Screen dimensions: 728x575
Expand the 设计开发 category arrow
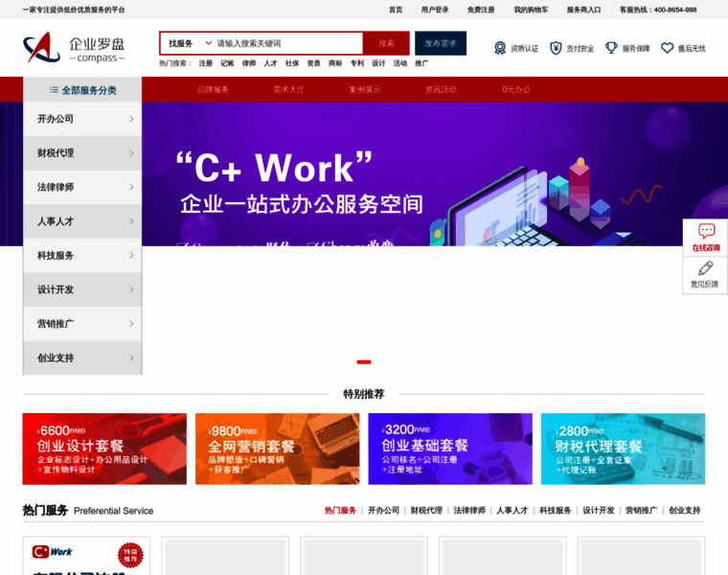tap(131, 289)
